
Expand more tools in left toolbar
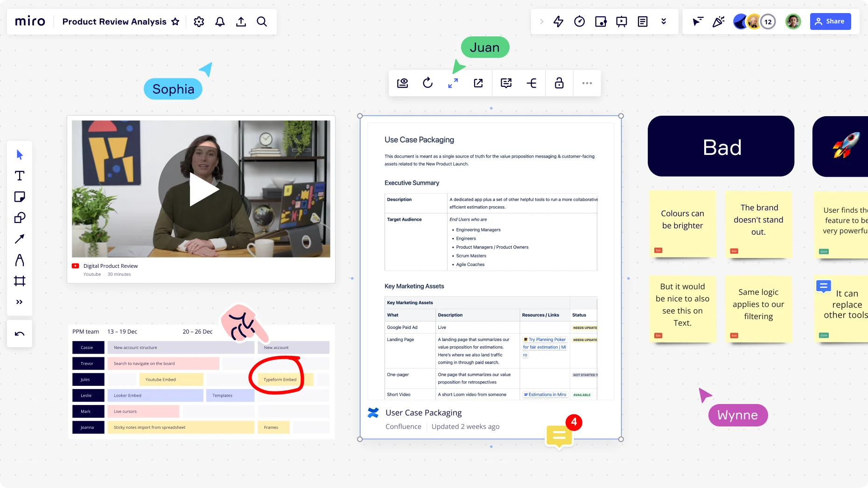click(x=20, y=302)
